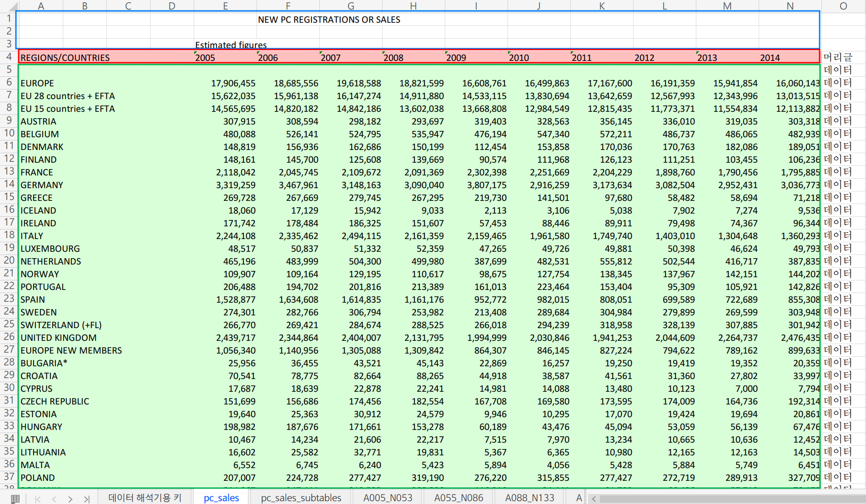Select the FRANCE row label

pyautogui.click(x=37, y=172)
